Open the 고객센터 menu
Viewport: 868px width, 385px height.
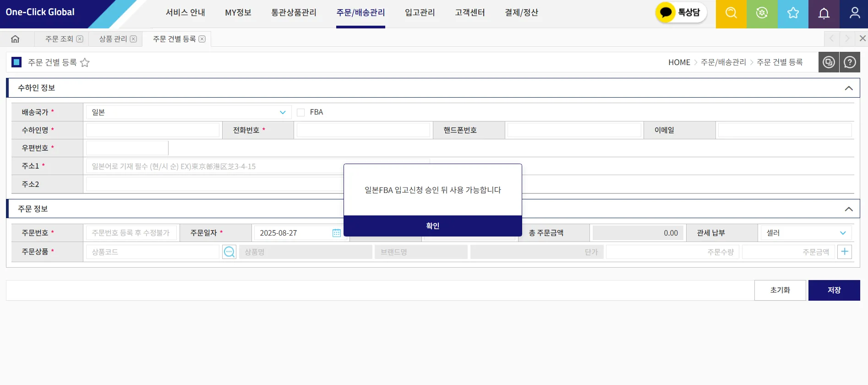470,13
